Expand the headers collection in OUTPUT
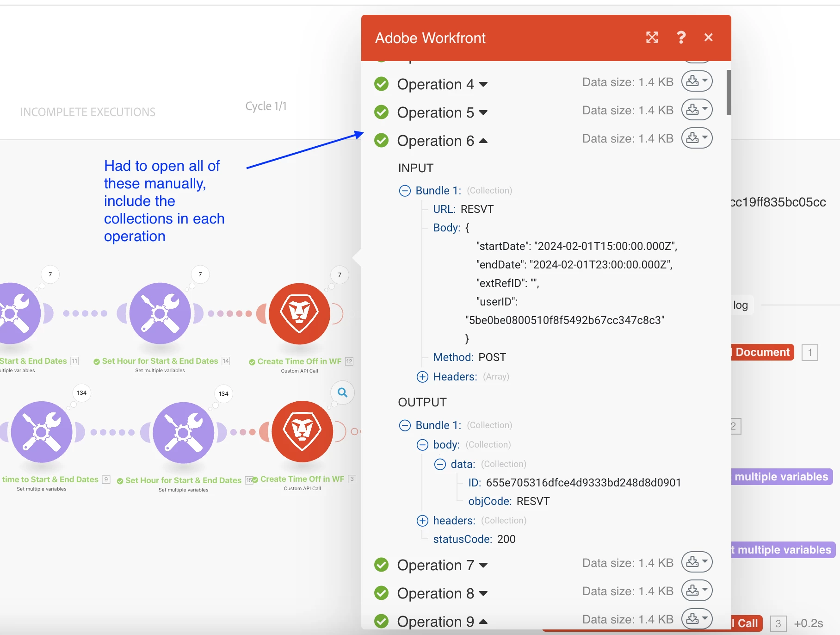The width and height of the screenshot is (840, 635). click(422, 521)
